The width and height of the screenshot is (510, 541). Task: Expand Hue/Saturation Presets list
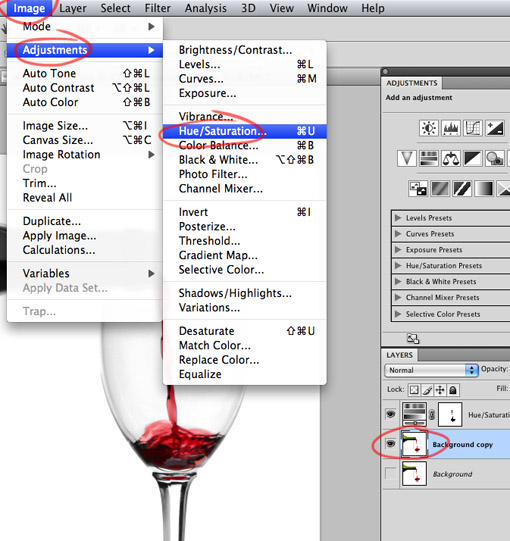[x=398, y=265]
